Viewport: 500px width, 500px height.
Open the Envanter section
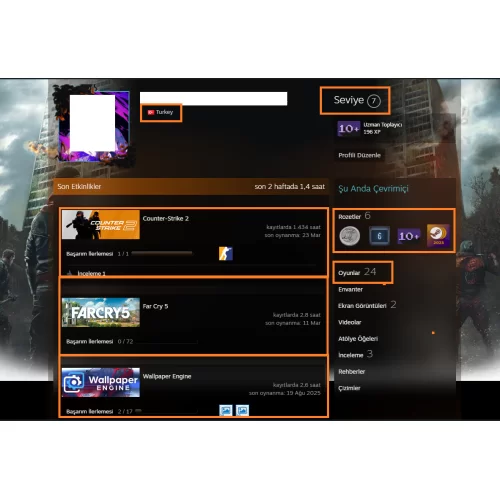click(x=350, y=289)
